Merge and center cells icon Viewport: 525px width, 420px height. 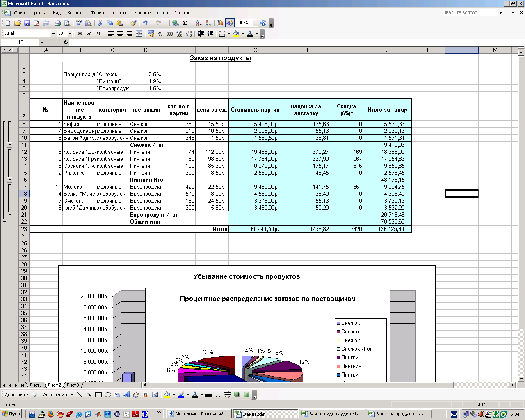click(x=139, y=34)
